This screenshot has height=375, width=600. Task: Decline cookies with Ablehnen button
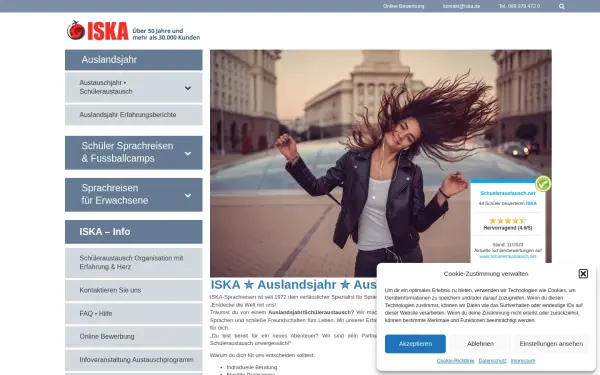480,344
